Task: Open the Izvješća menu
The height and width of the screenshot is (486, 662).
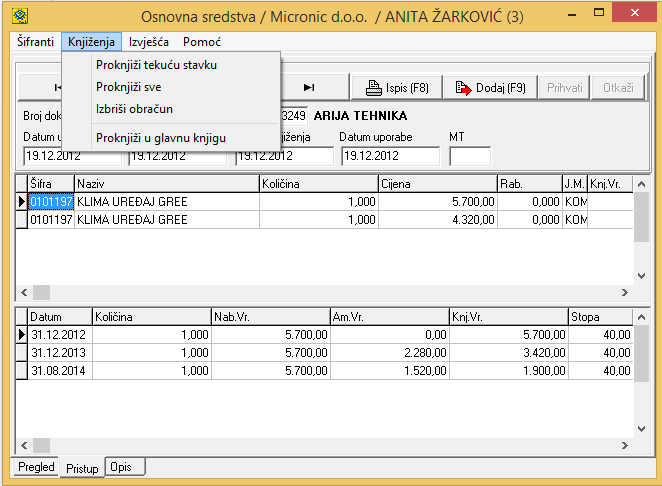Action: tap(149, 42)
